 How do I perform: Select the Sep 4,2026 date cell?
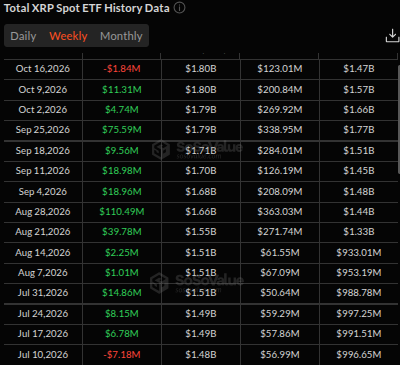pos(43,192)
